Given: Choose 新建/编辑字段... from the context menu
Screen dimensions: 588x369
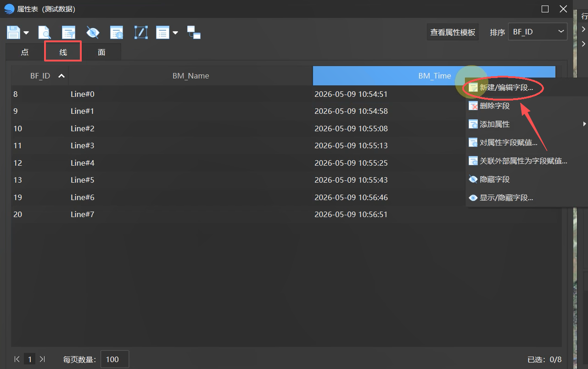Looking at the screenshot, I should coord(506,88).
